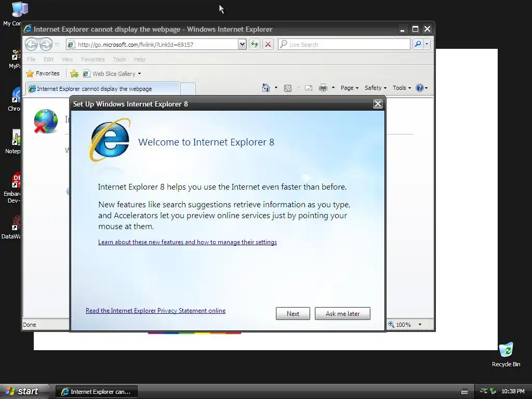Image resolution: width=532 pixels, height=399 pixels.
Task: Open the Recycle Bin desktop icon
Action: (x=506, y=354)
